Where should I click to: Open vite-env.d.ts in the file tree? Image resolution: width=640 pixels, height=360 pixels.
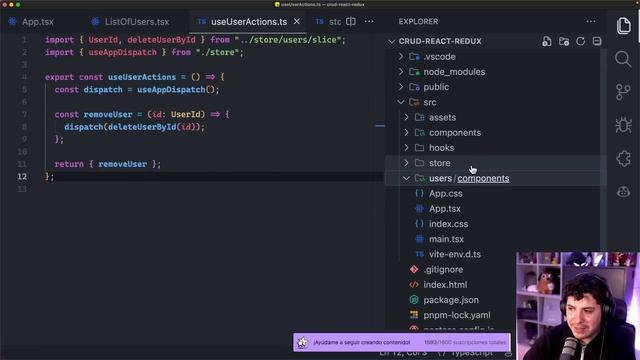(x=455, y=254)
